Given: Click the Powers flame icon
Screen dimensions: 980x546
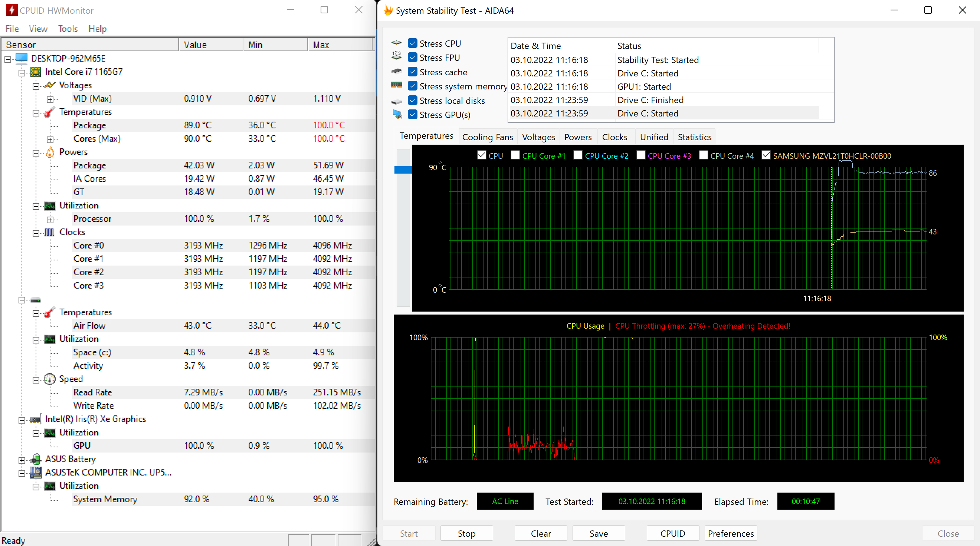Looking at the screenshot, I should click(50, 152).
